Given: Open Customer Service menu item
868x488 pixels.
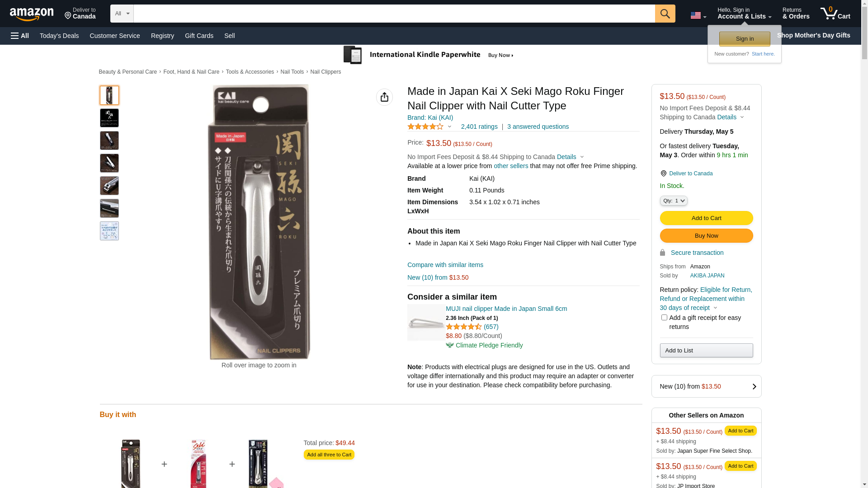Looking at the screenshot, I should (115, 36).
